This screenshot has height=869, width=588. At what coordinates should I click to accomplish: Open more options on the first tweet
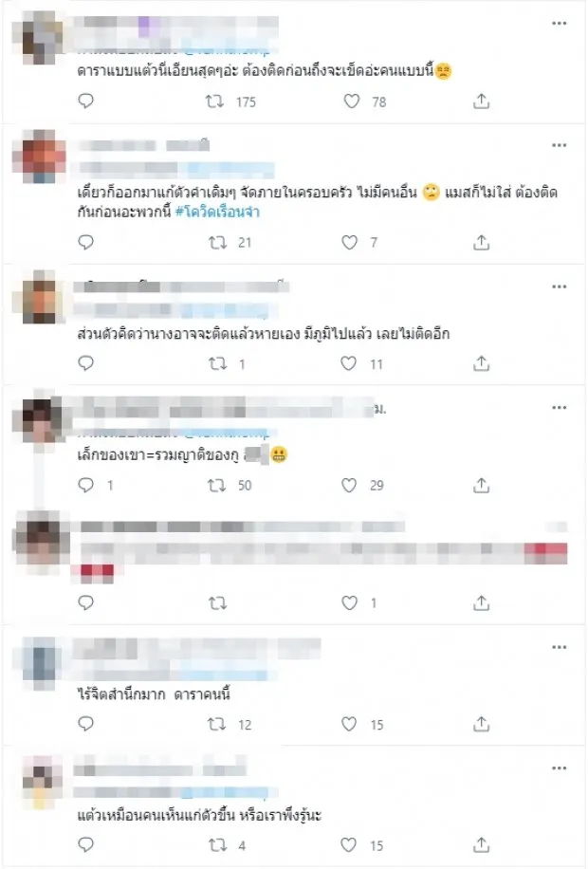(560, 24)
